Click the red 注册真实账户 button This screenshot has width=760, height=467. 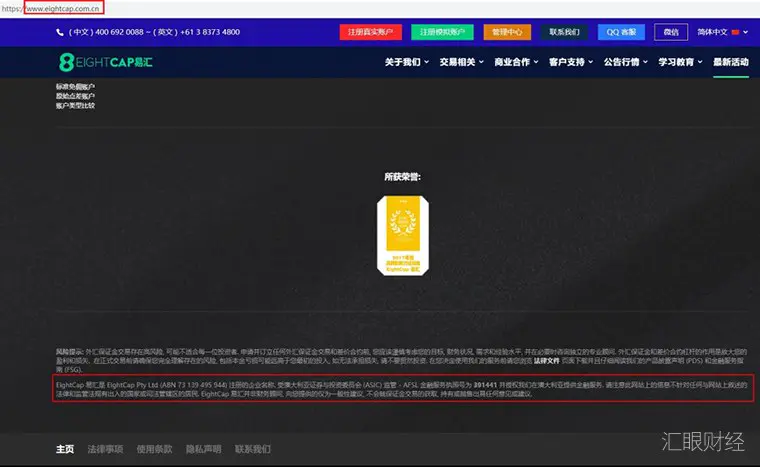pyautogui.click(x=370, y=32)
